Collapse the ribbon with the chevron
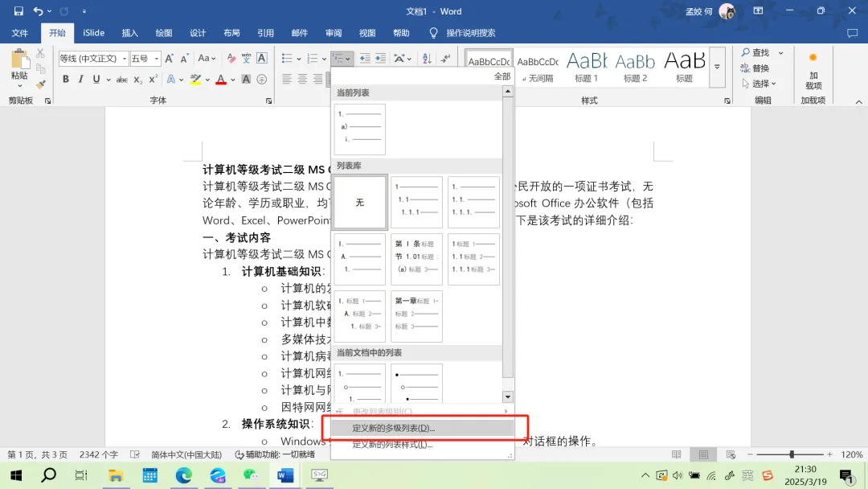The width and height of the screenshot is (868, 489). (858, 102)
